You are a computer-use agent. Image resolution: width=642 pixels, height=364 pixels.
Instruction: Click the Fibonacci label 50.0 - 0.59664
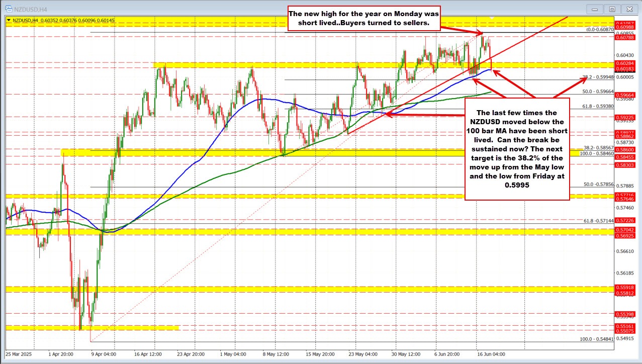tap(598, 92)
